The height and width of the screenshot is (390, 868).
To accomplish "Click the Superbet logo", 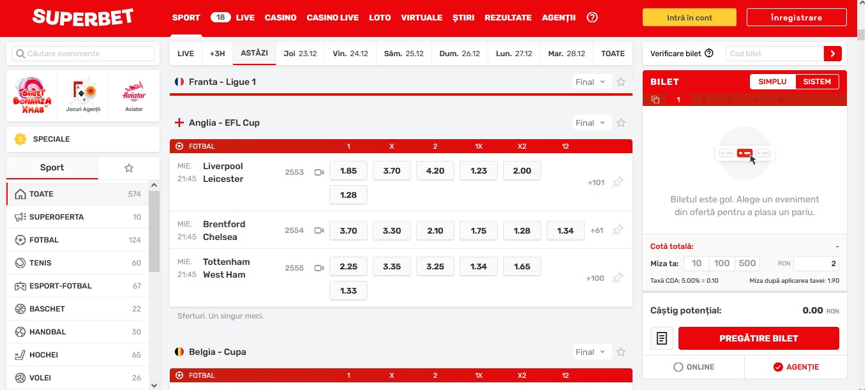I will pyautogui.click(x=83, y=17).
